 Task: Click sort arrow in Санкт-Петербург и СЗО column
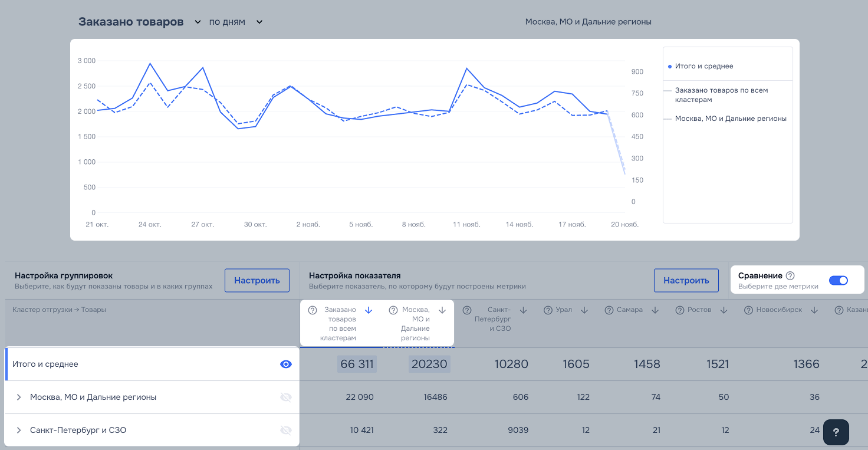[x=523, y=310]
